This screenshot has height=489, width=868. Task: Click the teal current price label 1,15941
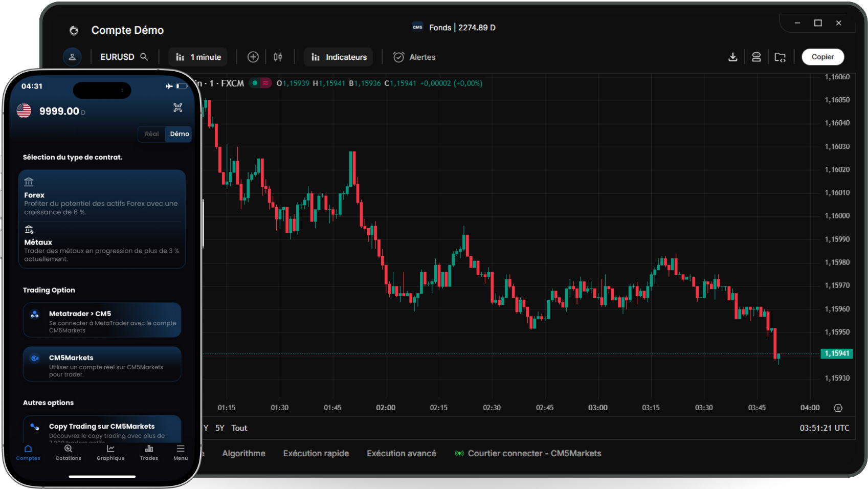837,353
